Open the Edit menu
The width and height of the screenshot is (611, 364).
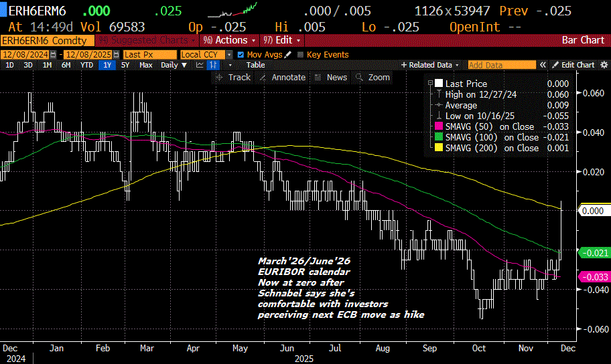[282, 40]
